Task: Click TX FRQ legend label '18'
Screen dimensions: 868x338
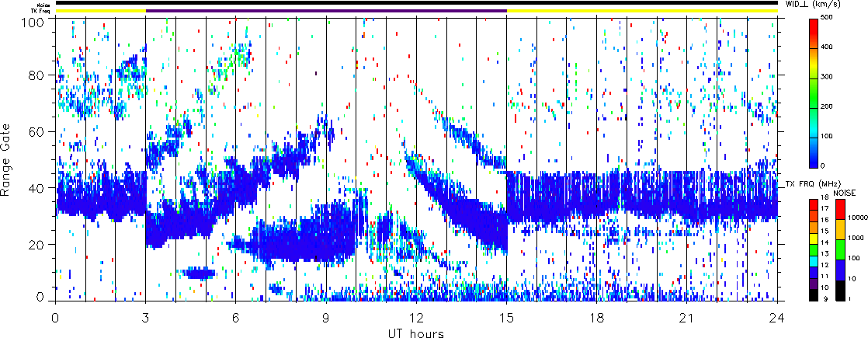Action: 826,198
